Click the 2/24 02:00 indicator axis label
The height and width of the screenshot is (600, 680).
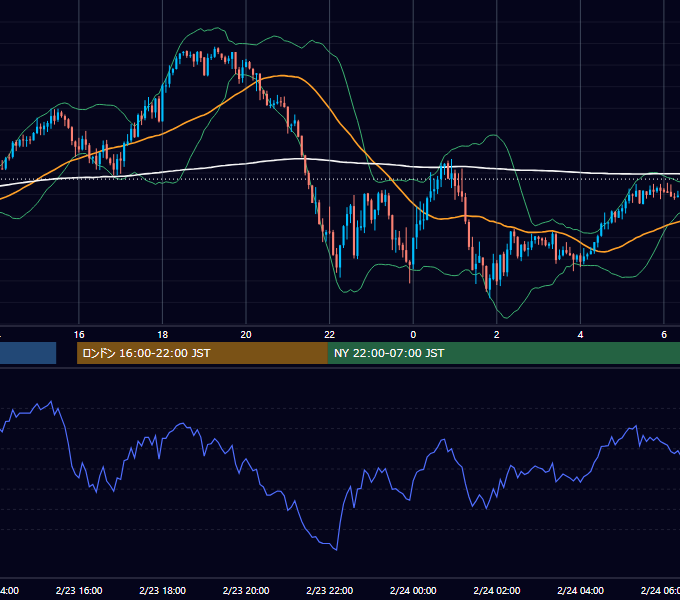tap(497, 590)
